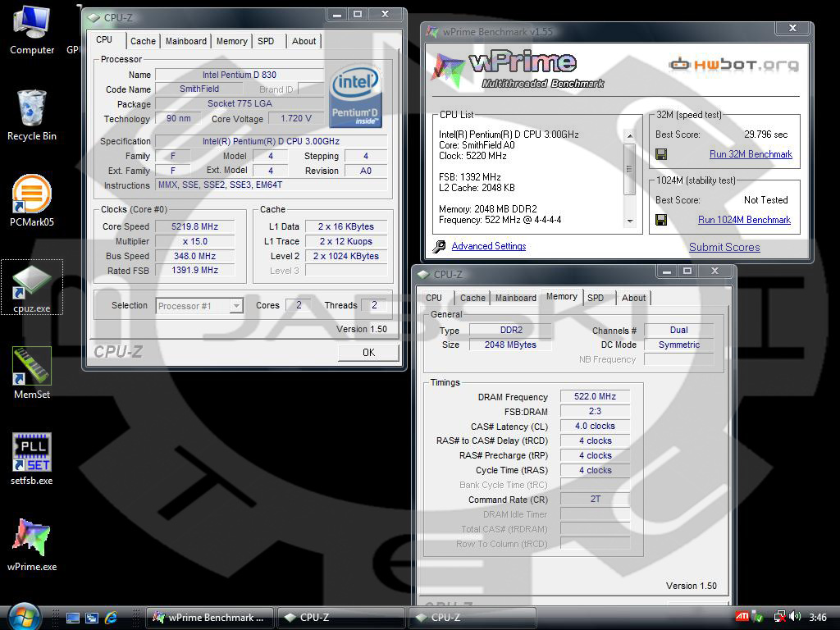Open Memory tab in top CPU-Z window

[x=232, y=41]
